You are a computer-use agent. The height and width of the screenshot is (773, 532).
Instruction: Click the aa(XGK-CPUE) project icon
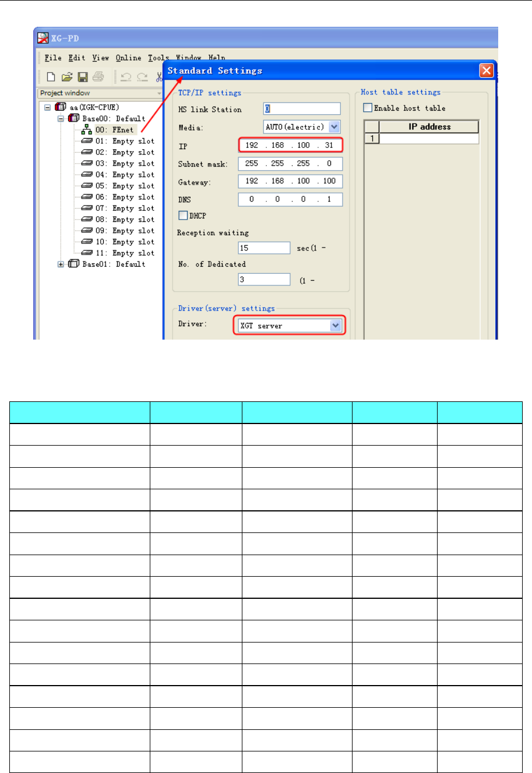click(x=61, y=107)
